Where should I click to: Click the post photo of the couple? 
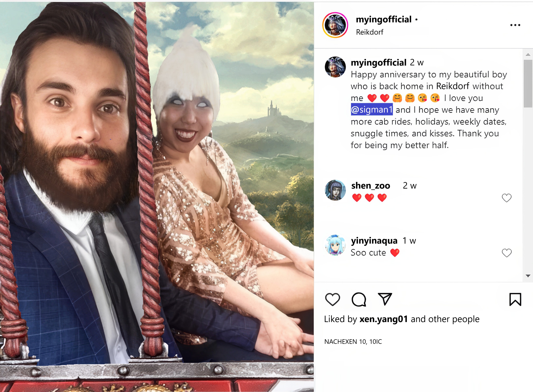pos(157,196)
